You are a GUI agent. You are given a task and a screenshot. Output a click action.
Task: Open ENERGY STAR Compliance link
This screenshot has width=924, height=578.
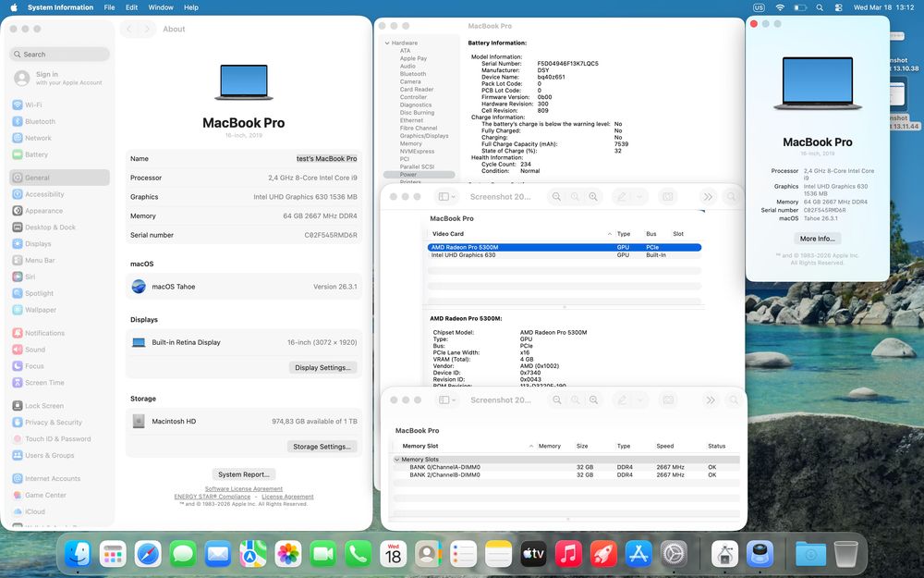pyautogui.click(x=213, y=497)
